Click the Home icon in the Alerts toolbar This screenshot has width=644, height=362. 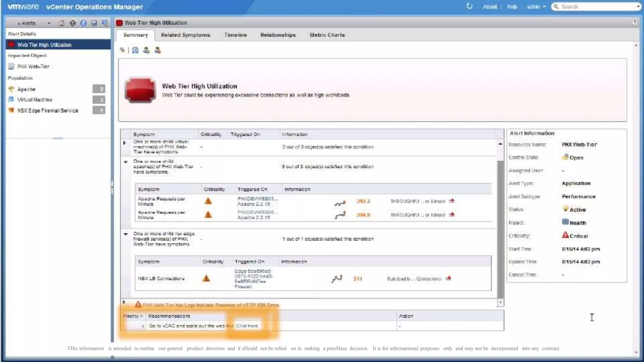(62, 23)
